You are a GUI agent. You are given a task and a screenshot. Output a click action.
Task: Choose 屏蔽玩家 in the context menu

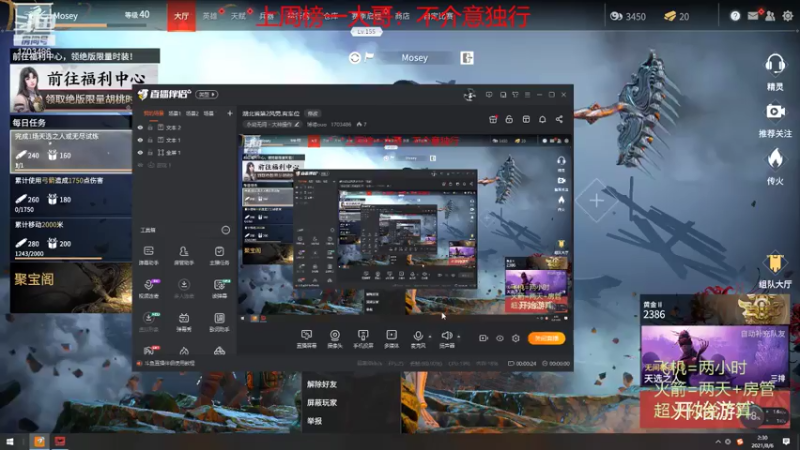pyautogui.click(x=322, y=403)
